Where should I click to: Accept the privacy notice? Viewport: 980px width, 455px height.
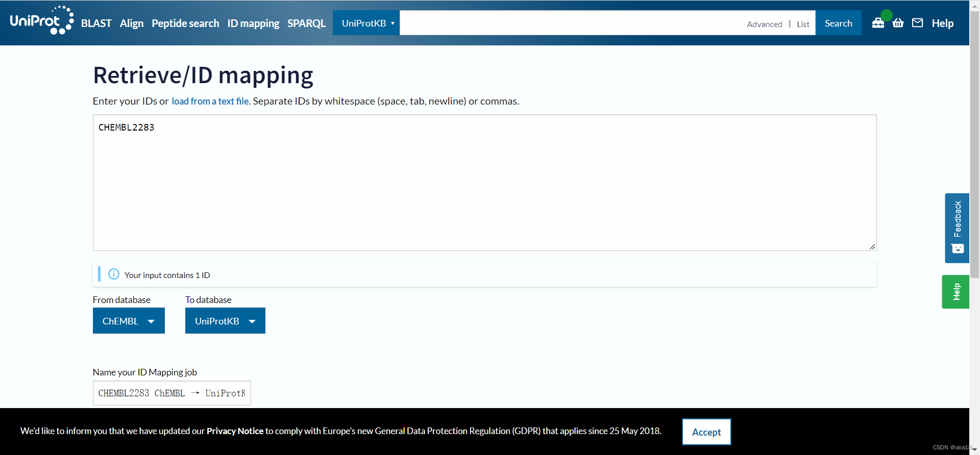tap(706, 432)
